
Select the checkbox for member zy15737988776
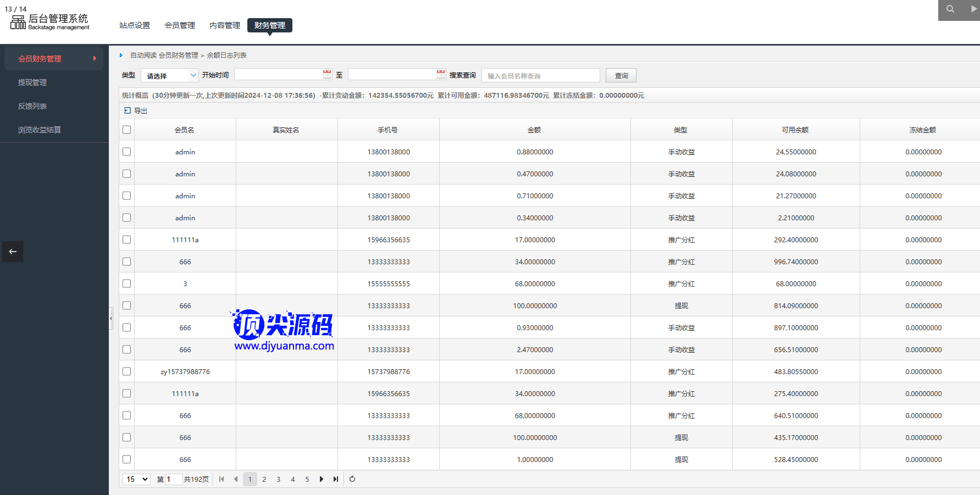pyautogui.click(x=127, y=371)
